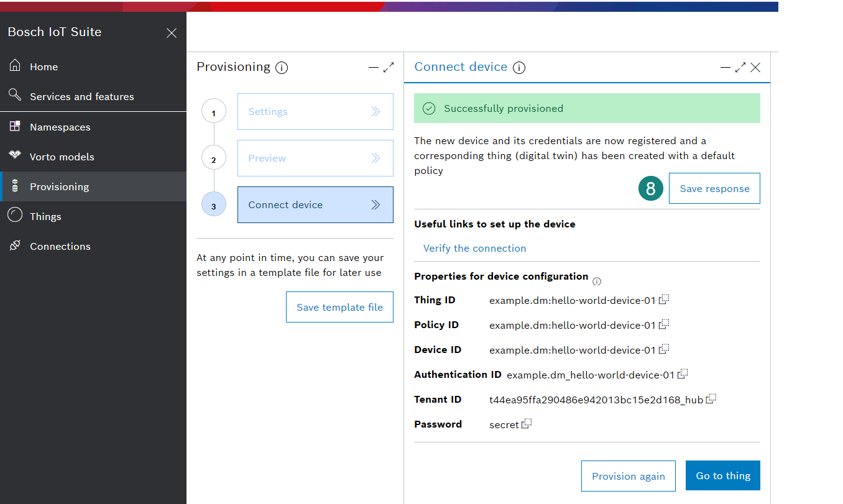Click the Things circle icon

15,215
